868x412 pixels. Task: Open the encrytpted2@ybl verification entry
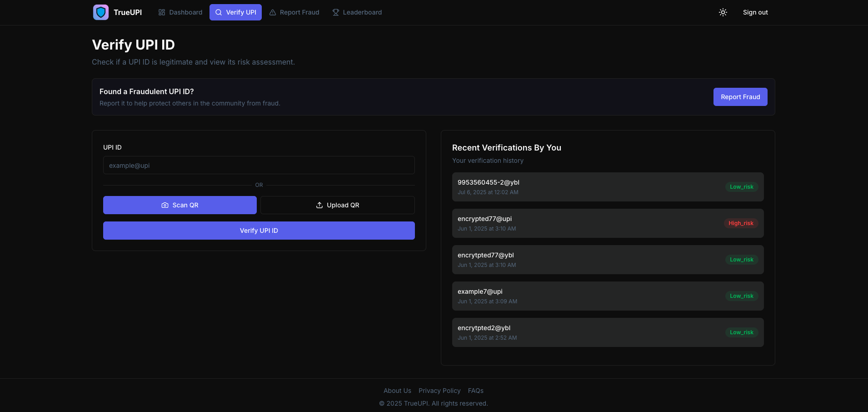tap(608, 332)
